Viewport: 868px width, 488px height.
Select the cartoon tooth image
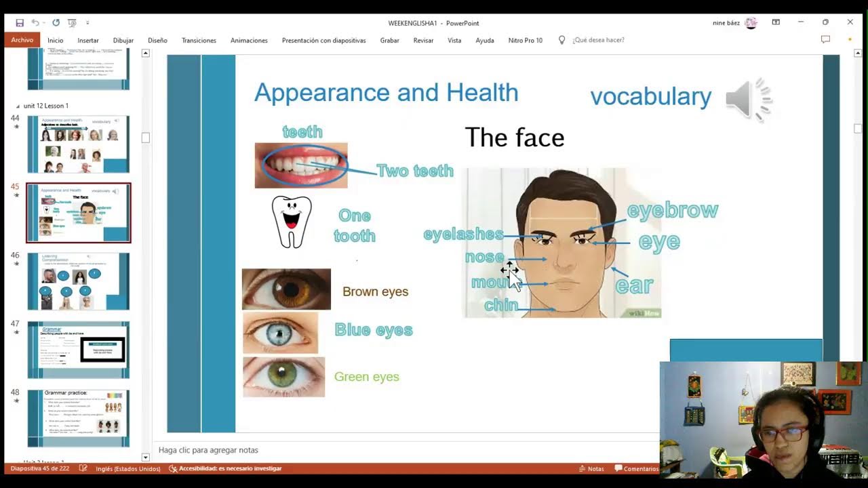pyautogui.click(x=292, y=222)
